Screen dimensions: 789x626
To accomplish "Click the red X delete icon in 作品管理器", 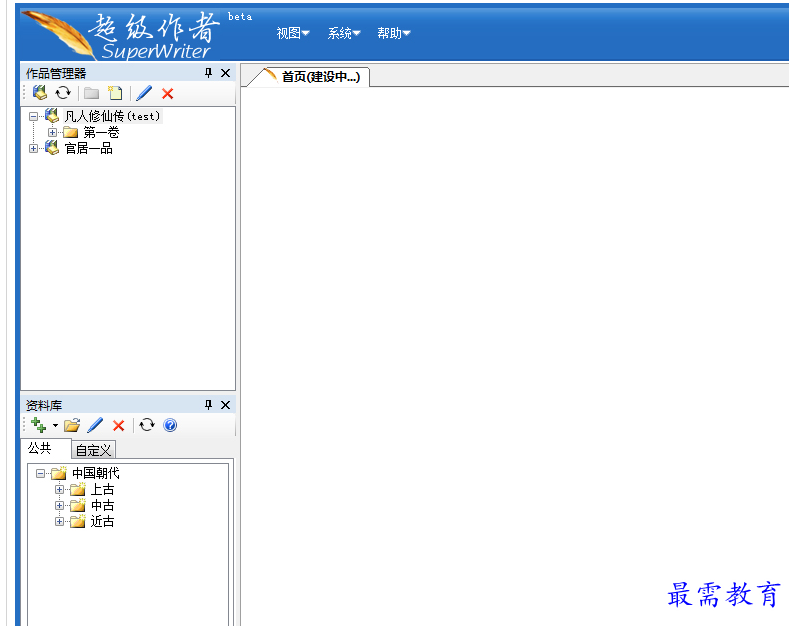I will 168,93.
